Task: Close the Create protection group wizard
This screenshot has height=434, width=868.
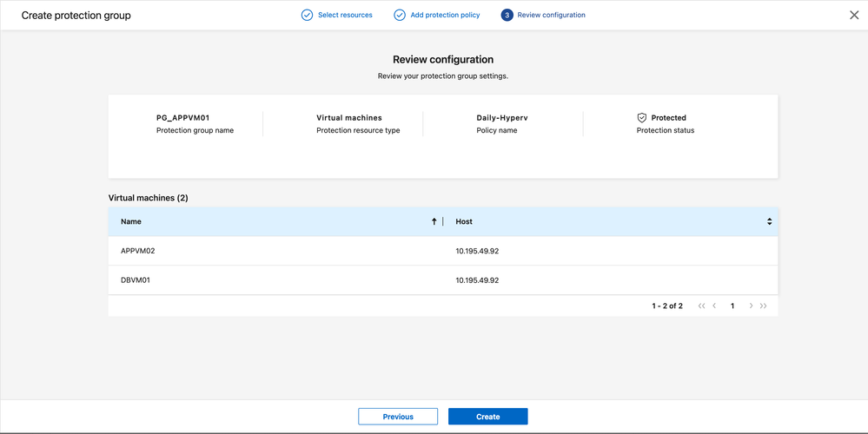Action: [853, 15]
